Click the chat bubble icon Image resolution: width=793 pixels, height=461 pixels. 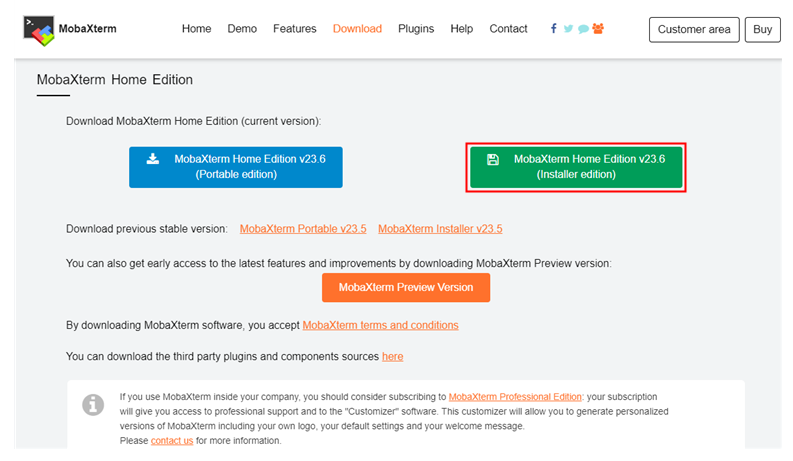pyautogui.click(x=583, y=29)
